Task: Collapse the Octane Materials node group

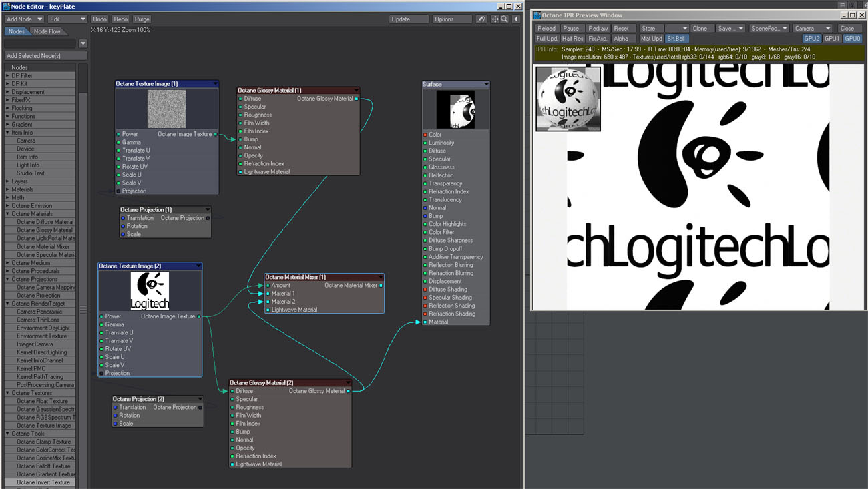Action: (x=7, y=214)
